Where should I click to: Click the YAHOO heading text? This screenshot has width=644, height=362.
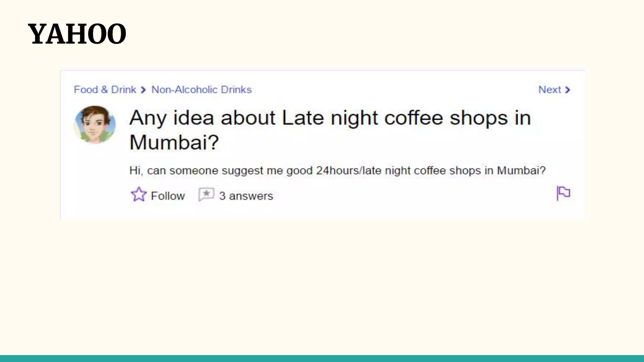tap(77, 34)
